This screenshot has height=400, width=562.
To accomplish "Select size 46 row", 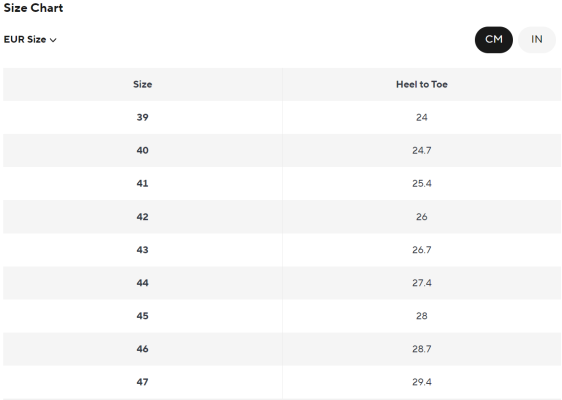I will tap(282, 349).
